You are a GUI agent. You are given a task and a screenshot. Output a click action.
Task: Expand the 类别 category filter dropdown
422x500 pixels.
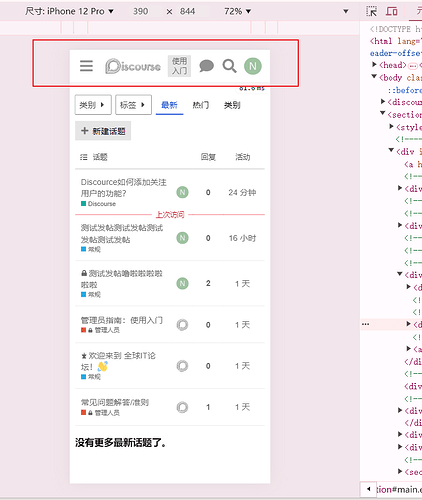pos(93,105)
